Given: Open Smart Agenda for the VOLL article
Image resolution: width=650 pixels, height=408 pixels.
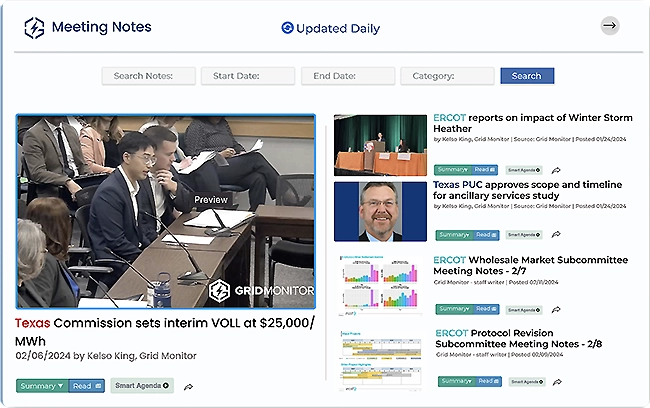Looking at the screenshot, I should [142, 386].
